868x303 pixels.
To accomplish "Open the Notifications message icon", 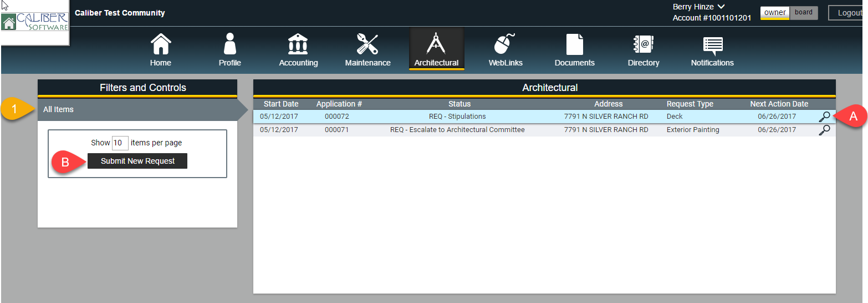I will point(712,44).
